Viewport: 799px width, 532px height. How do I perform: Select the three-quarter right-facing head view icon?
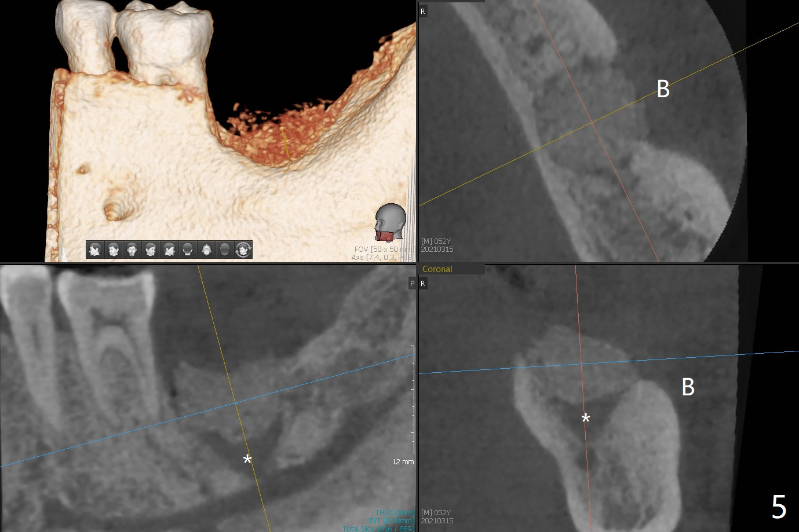(151, 250)
